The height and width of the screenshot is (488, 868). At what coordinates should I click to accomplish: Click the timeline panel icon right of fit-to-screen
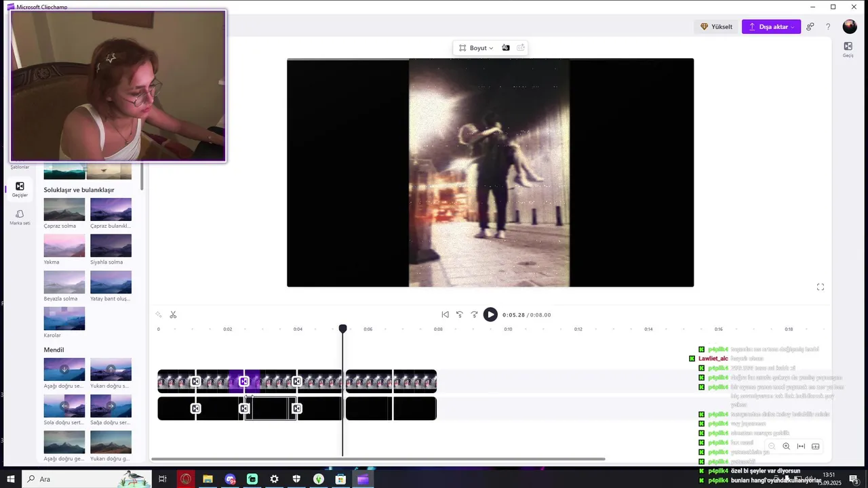pos(815,447)
